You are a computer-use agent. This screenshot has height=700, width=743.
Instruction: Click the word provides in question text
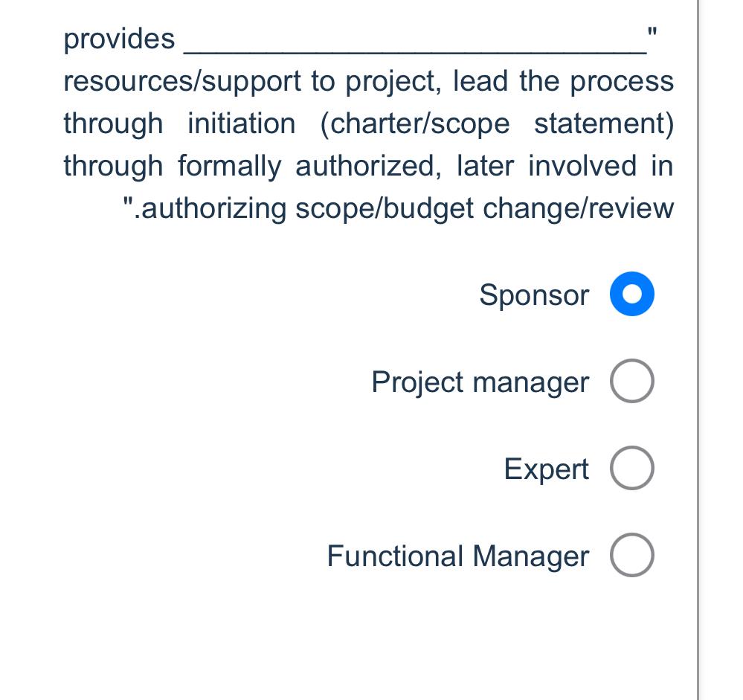click(119, 39)
